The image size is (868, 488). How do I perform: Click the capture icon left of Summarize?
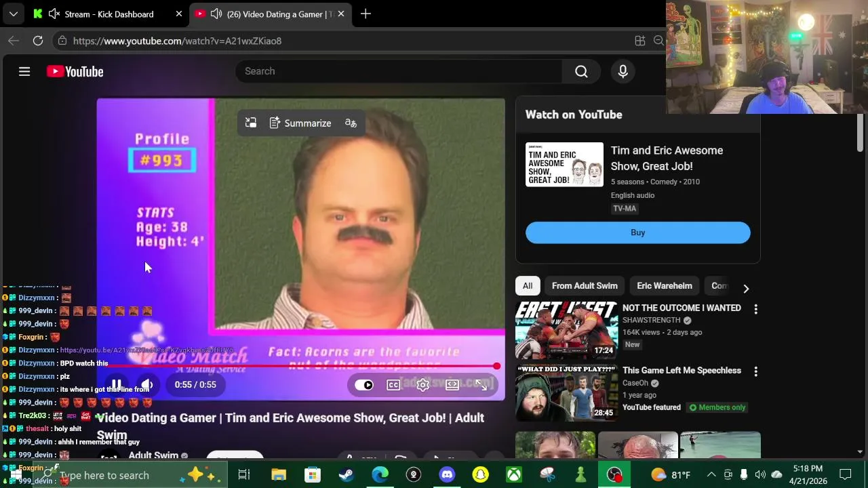point(251,123)
